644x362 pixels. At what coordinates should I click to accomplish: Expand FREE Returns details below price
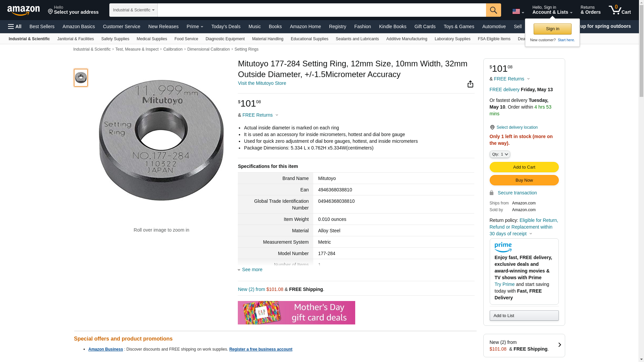260,115
